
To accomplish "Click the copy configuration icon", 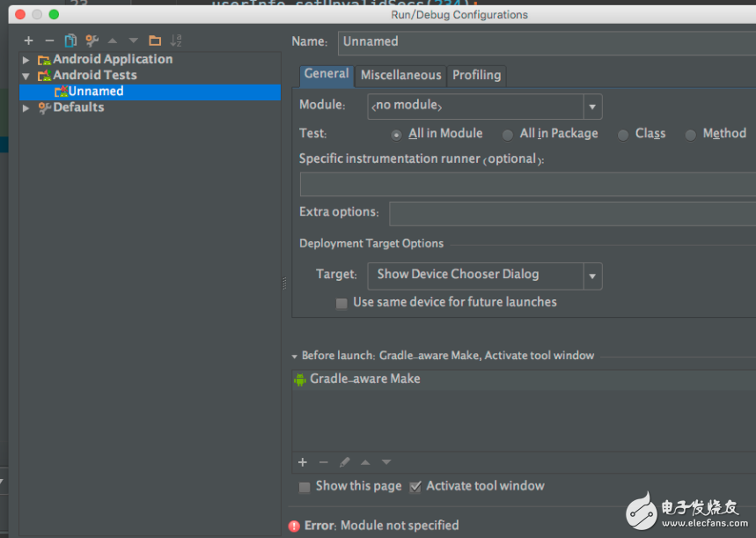I will [x=70, y=41].
